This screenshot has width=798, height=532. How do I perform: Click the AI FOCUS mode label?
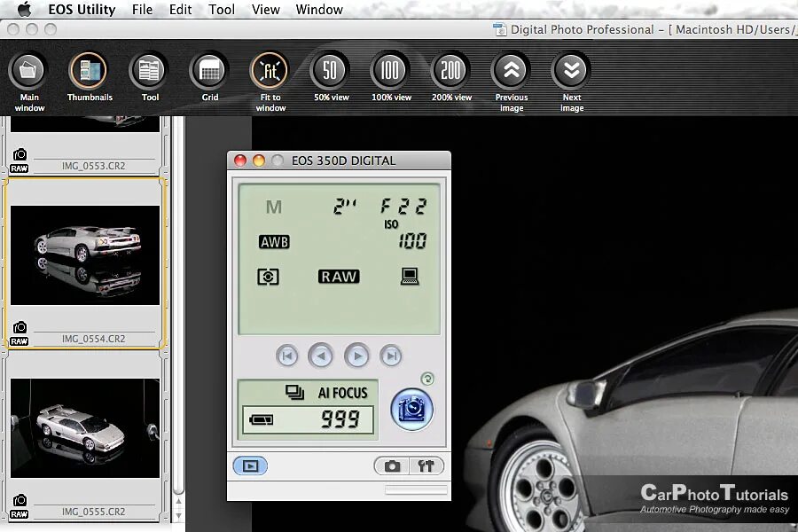tap(342, 393)
